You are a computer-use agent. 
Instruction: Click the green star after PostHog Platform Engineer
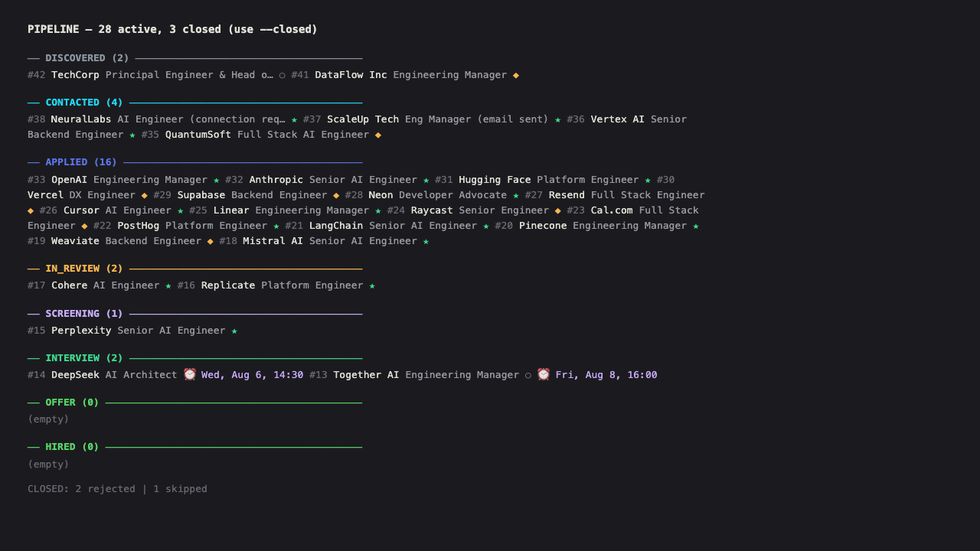pyautogui.click(x=276, y=226)
